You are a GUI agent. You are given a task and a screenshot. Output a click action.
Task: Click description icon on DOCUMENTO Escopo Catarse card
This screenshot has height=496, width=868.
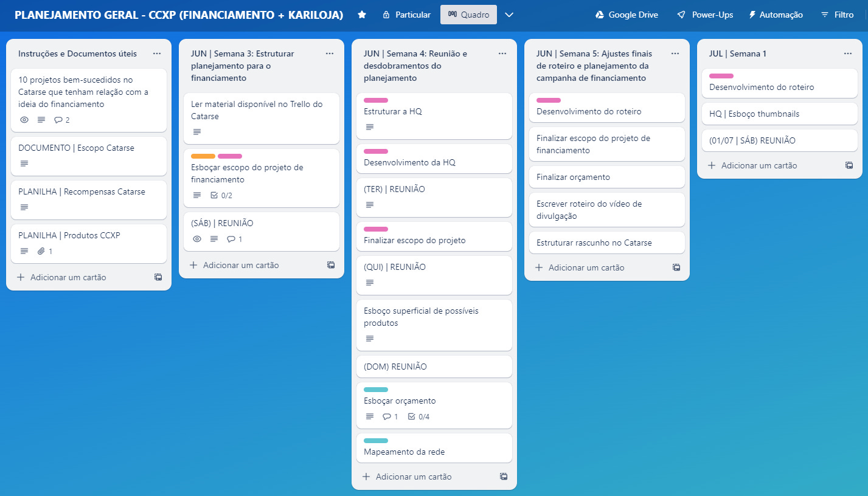coord(24,164)
